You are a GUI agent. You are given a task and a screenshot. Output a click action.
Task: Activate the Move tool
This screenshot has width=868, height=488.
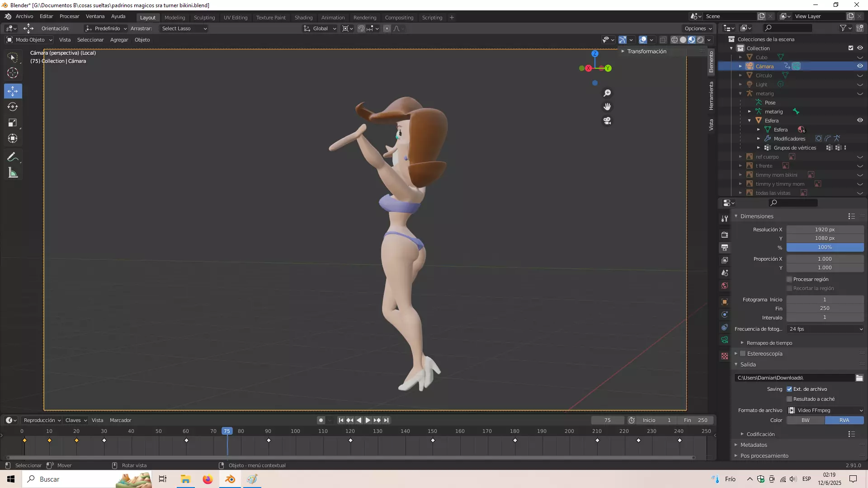coord(13,91)
